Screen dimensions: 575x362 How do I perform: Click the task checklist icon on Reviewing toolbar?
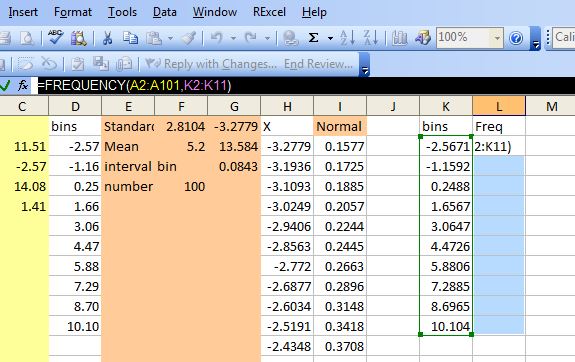coord(77,64)
